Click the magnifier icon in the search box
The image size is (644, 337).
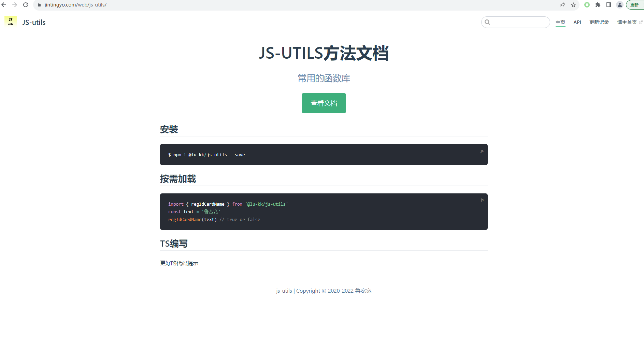pos(487,22)
